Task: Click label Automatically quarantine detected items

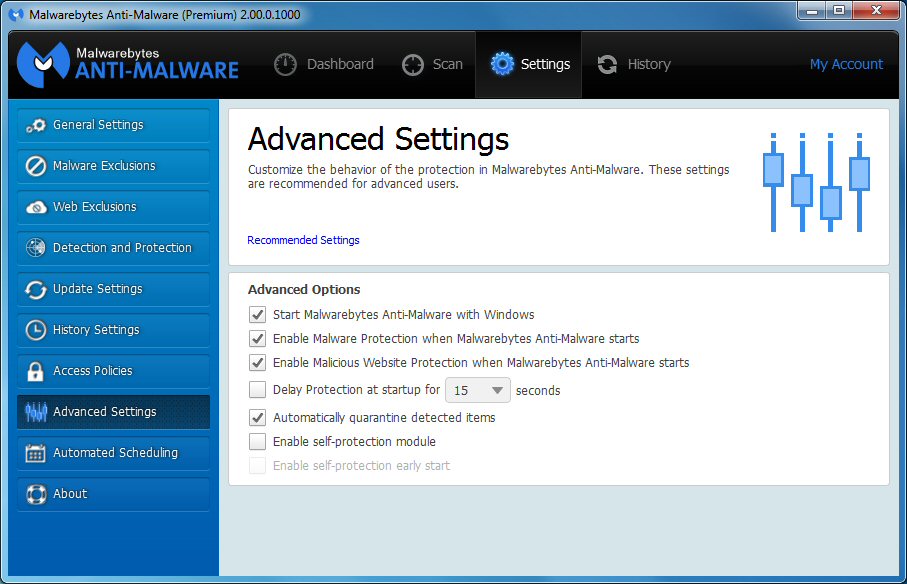Action: 384,418
